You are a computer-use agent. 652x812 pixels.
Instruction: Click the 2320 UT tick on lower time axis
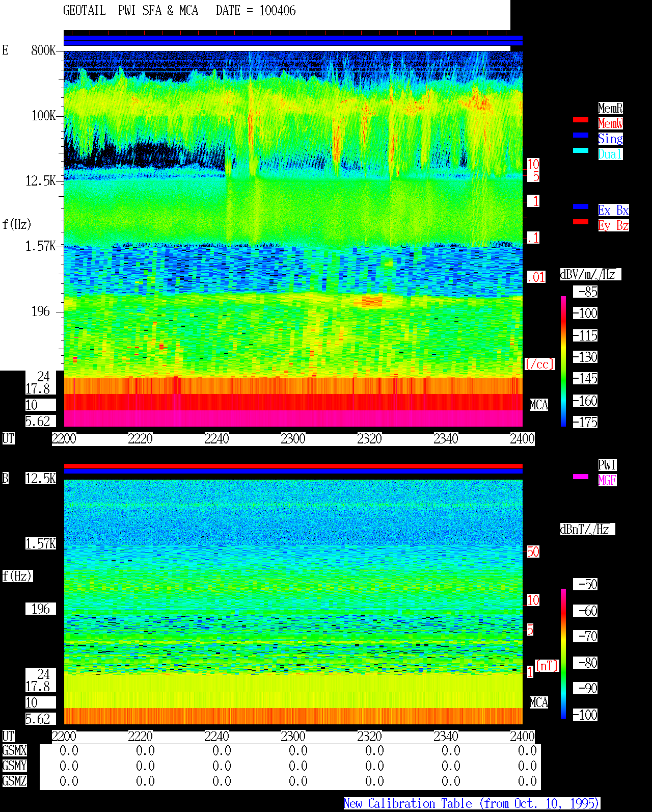[369, 737]
